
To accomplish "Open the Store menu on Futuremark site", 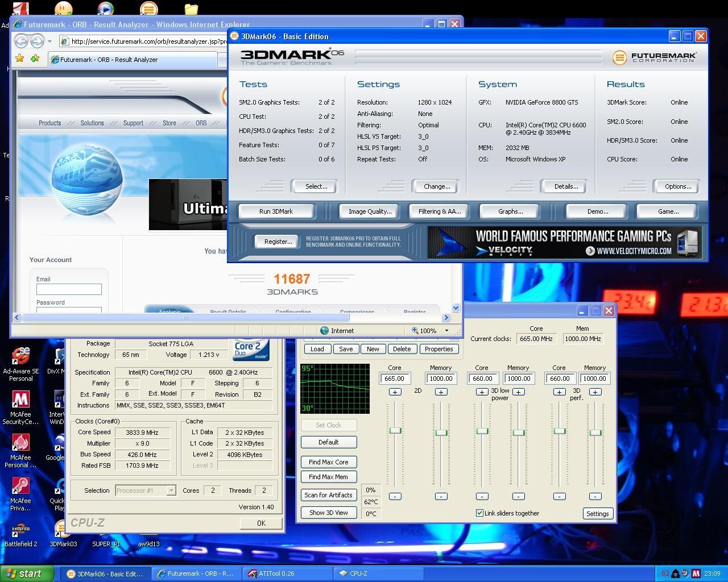I will [169, 123].
